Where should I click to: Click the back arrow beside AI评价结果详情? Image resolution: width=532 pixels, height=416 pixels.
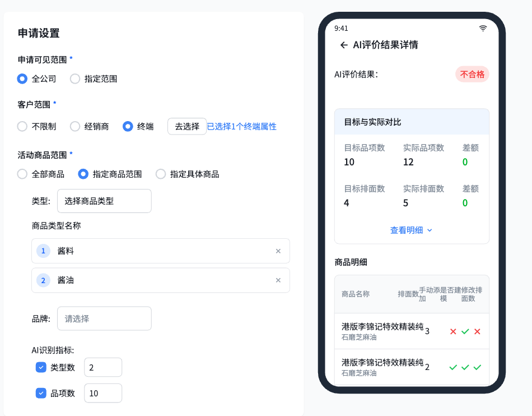[x=344, y=45]
